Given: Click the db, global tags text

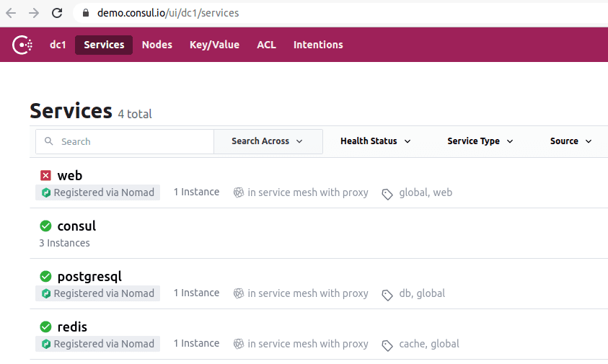Looking at the screenshot, I should click(x=422, y=293).
